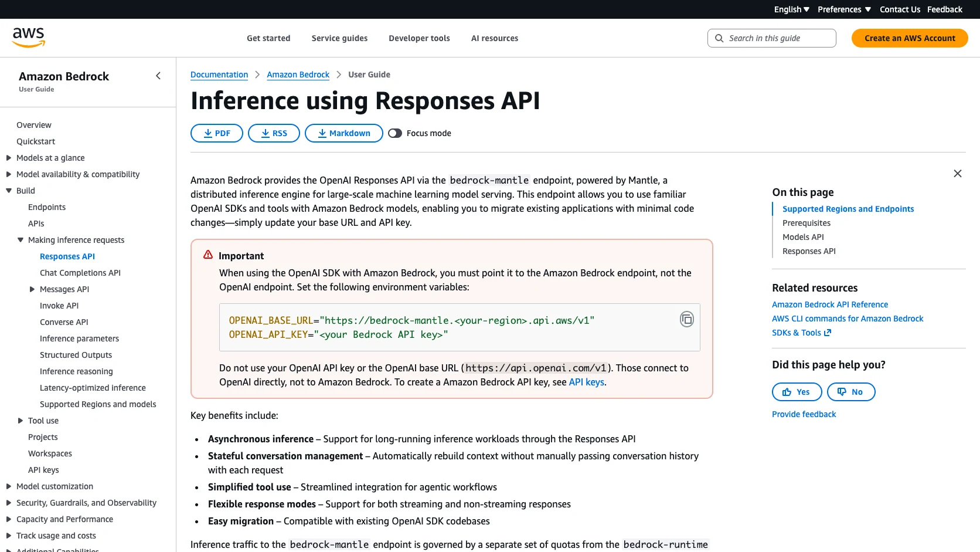Viewport: 980px width, 552px height.
Task: Click No thumbs-down feedback button
Action: pos(851,392)
